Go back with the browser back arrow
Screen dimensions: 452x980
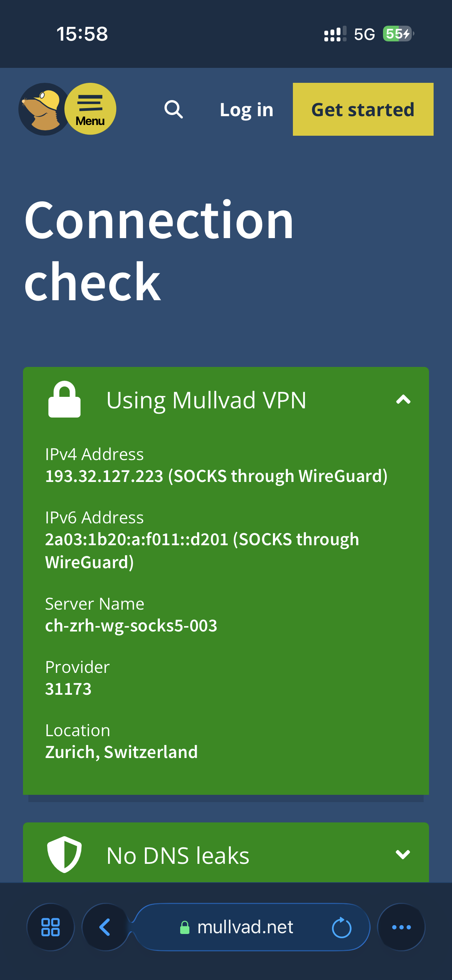(x=105, y=927)
